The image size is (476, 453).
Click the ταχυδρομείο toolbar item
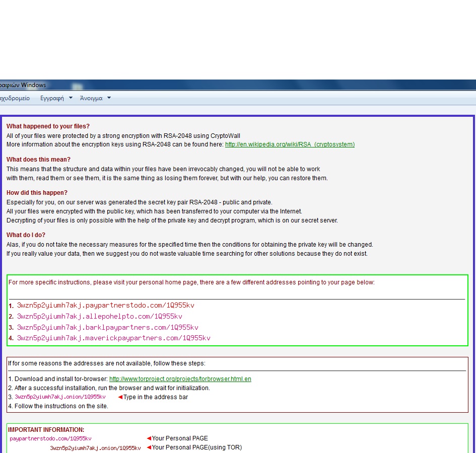15,98
